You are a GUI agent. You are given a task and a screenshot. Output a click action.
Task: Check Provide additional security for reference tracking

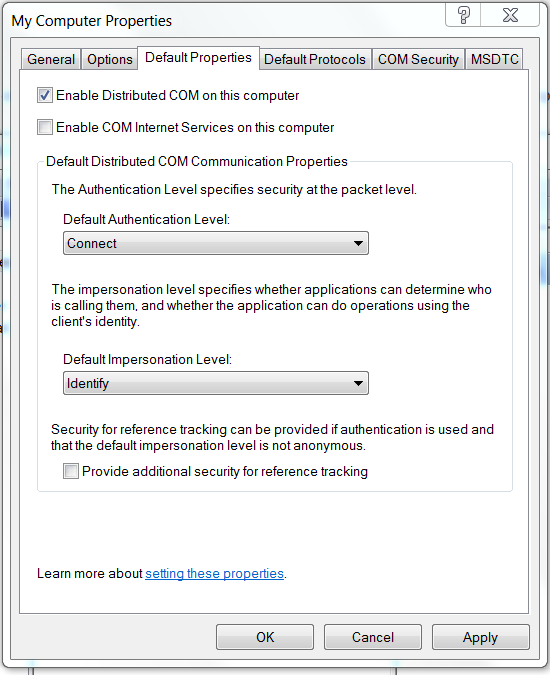point(71,471)
